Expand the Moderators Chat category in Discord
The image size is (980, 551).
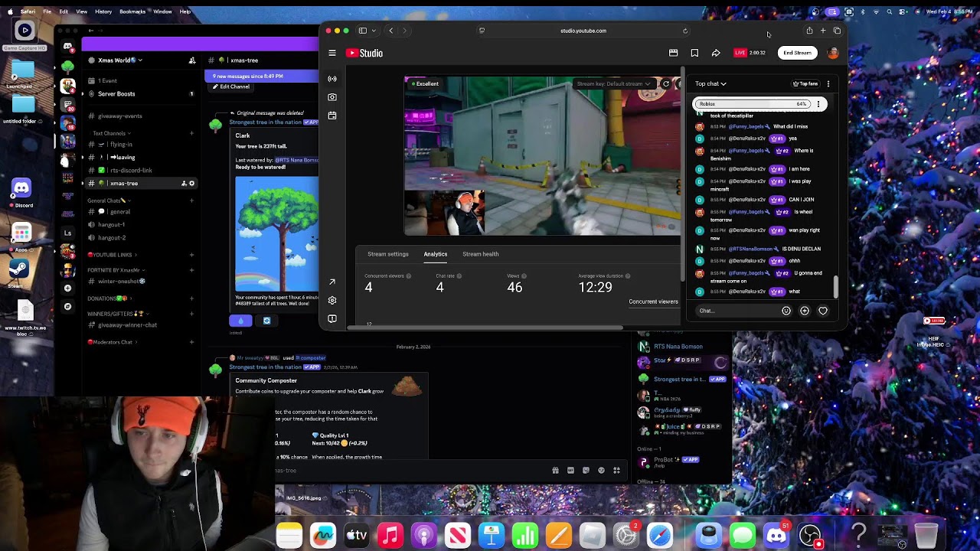click(x=113, y=342)
